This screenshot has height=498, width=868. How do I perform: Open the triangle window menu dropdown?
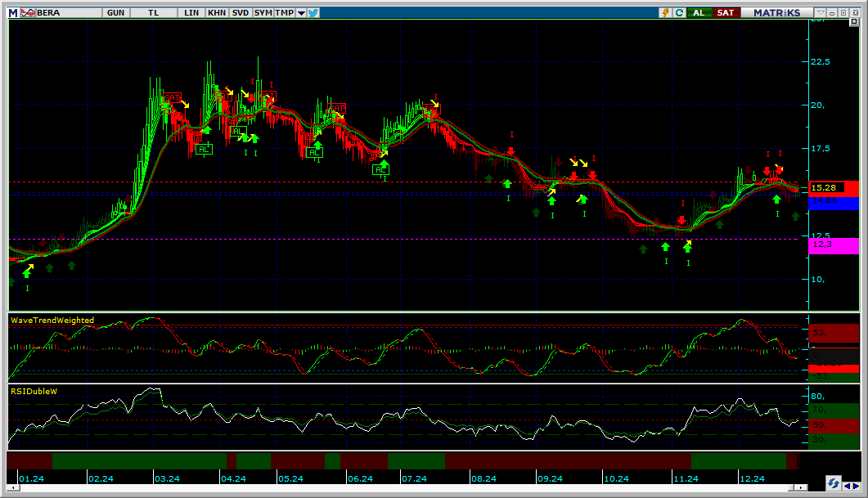tap(821, 13)
